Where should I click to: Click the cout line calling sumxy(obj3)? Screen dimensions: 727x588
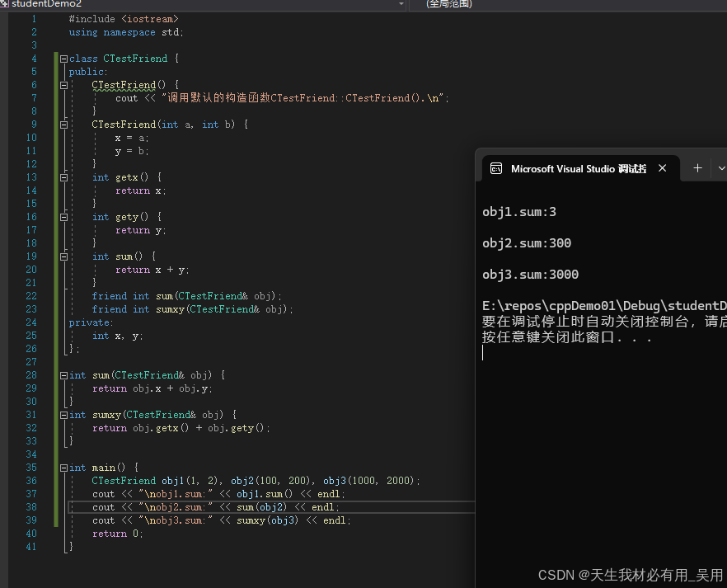click(x=221, y=520)
